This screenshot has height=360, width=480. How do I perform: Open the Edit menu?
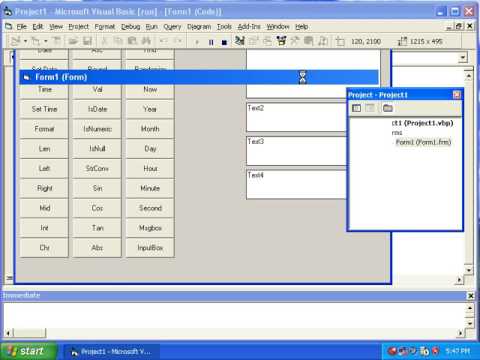pos(38,27)
